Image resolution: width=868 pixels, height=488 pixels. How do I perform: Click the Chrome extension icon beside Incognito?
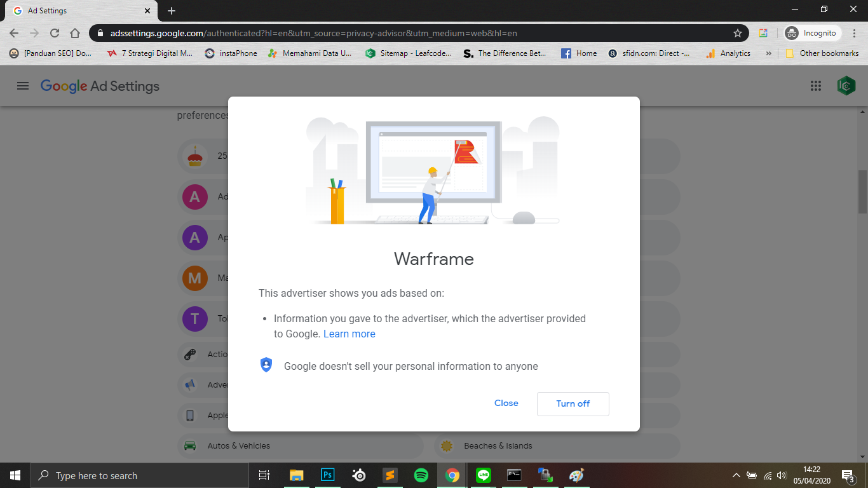(x=763, y=33)
